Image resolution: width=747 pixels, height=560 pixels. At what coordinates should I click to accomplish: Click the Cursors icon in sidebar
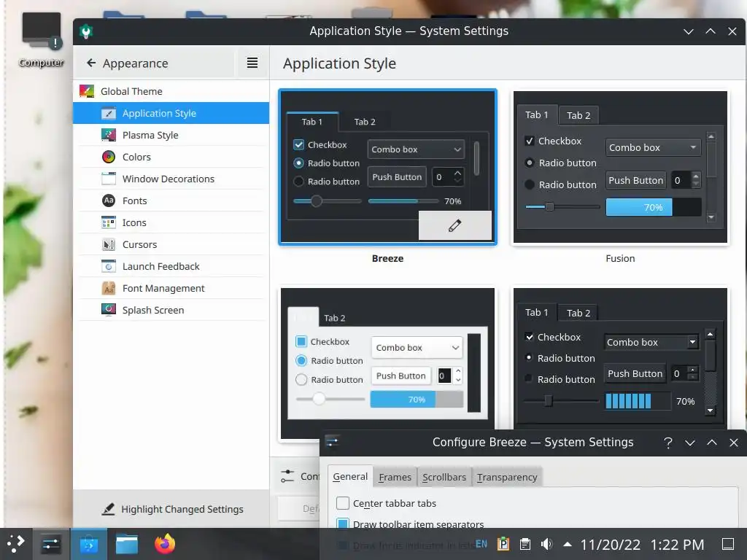point(109,244)
